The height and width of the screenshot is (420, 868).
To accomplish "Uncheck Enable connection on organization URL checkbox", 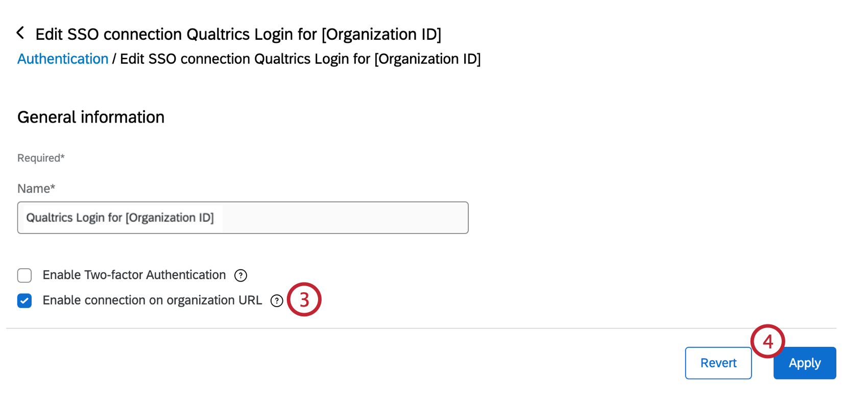I will click(25, 301).
